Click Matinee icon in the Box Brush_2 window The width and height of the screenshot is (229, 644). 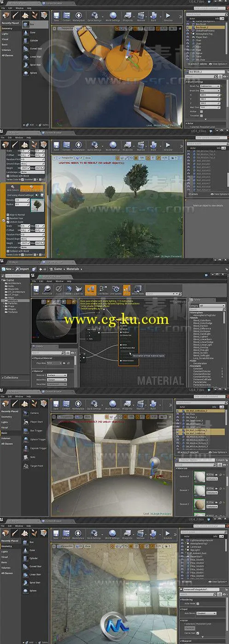click(141, 16)
